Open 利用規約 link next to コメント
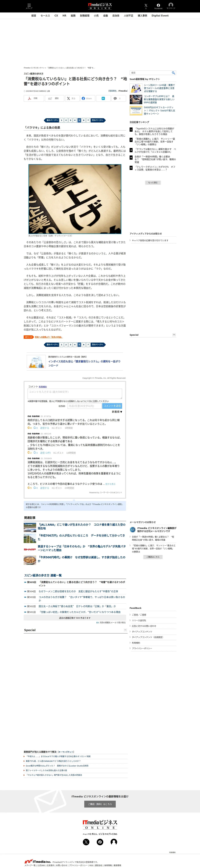Screen dimensions: 200x868 pos(43,387)
